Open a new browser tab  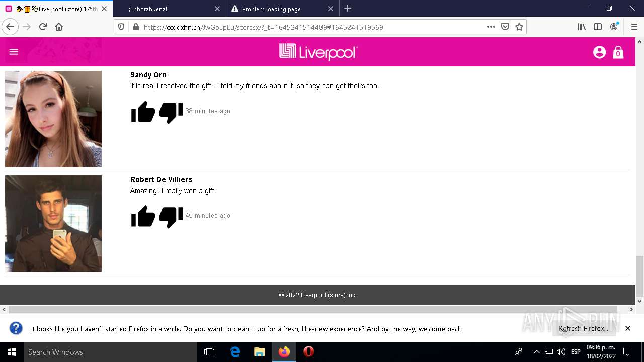tap(348, 9)
